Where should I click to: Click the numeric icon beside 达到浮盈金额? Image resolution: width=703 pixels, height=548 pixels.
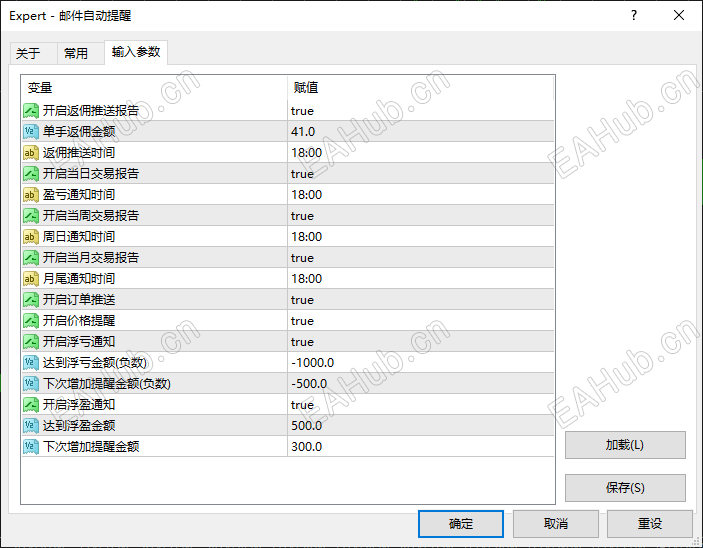[x=31, y=426]
